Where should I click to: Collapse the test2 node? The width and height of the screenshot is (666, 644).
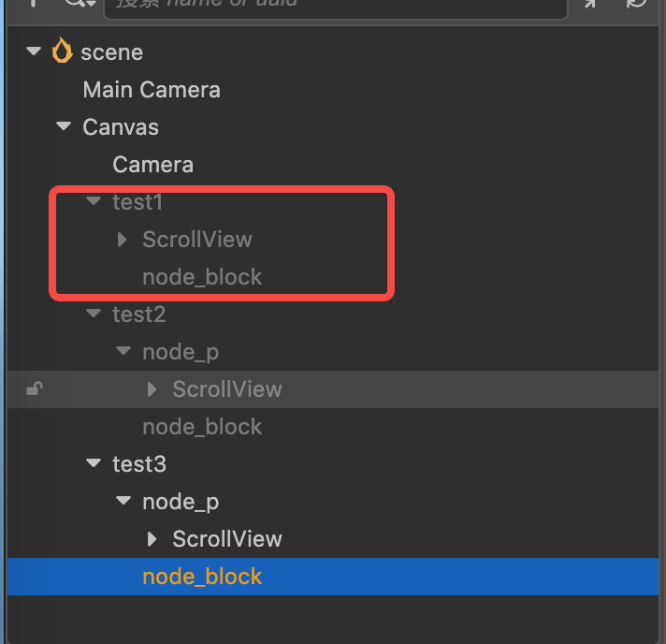click(94, 314)
